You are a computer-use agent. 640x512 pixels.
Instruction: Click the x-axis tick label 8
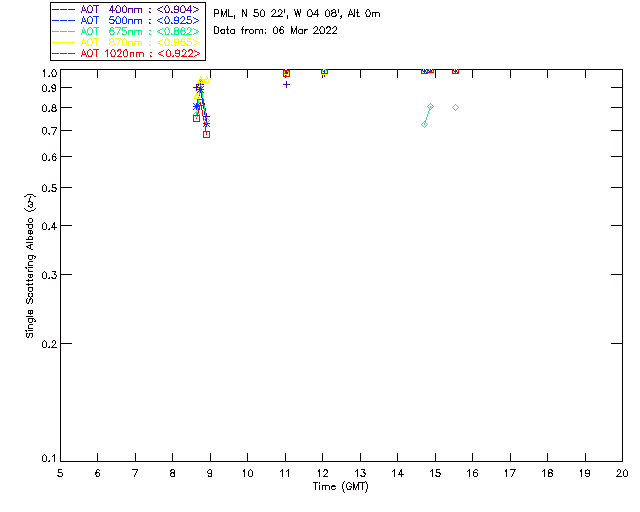pos(173,473)
